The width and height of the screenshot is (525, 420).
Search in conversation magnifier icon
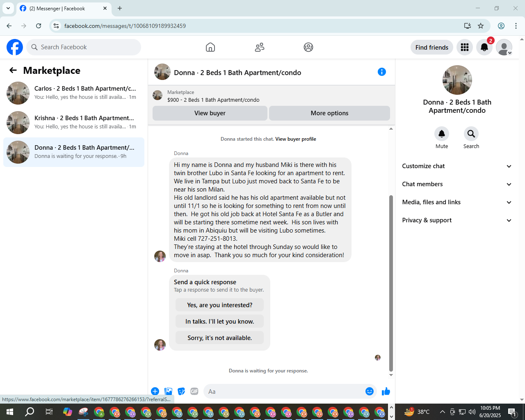coord(471,134)
